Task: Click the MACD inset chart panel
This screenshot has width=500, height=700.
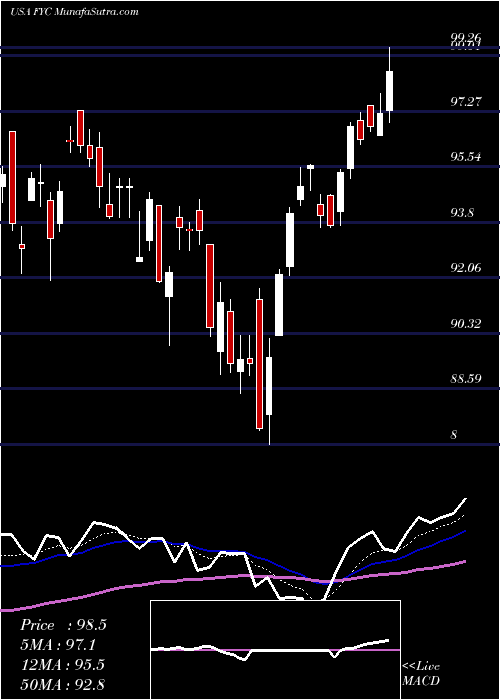Action: click(275, 650)
